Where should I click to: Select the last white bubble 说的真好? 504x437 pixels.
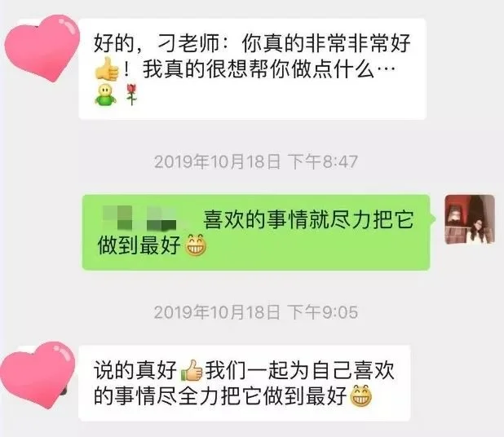[x=245, y=383]
